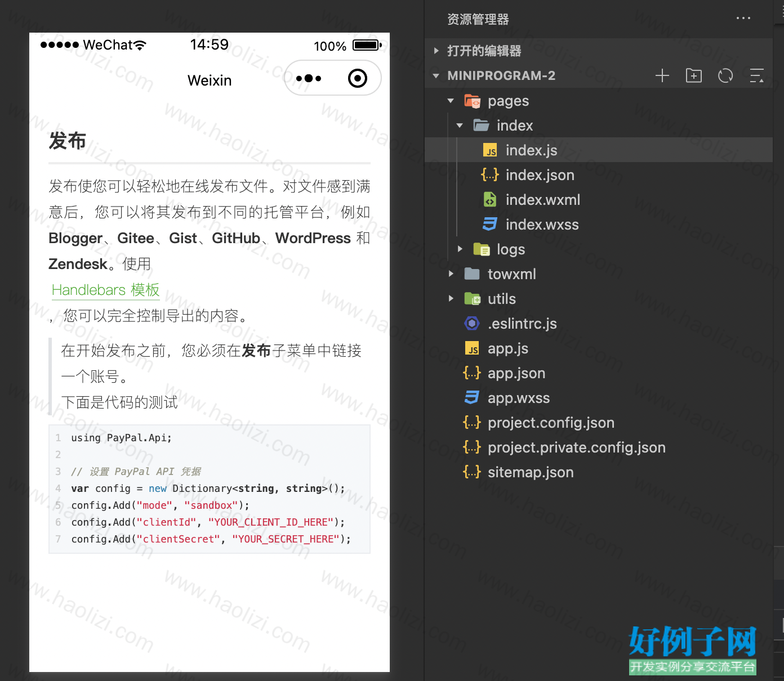Select the towxml folder label
The height and width of the screenshot is (681, 784).
[x=512, y=274]
